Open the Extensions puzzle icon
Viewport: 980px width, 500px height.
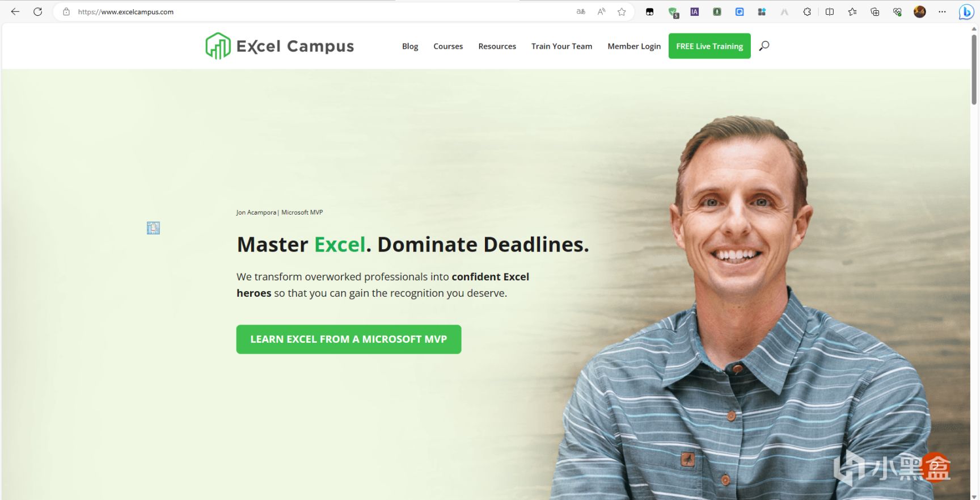[x=806, y=11]
